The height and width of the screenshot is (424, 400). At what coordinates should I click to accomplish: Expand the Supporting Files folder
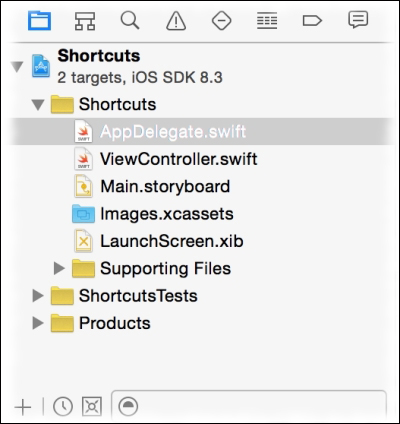[59, 268]
